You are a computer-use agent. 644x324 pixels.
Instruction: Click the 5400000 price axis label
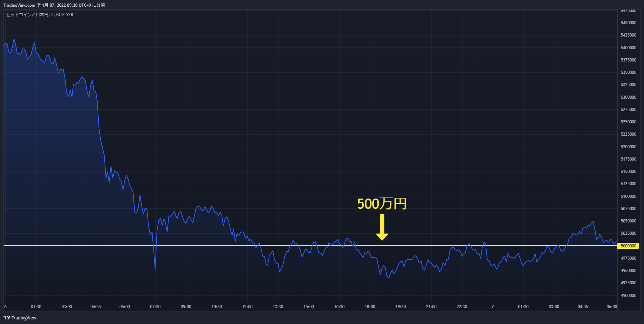click(629, 48)
